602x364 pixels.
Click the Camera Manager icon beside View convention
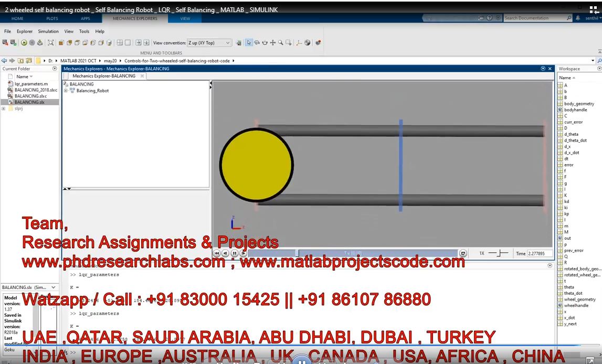coord(238,42)
